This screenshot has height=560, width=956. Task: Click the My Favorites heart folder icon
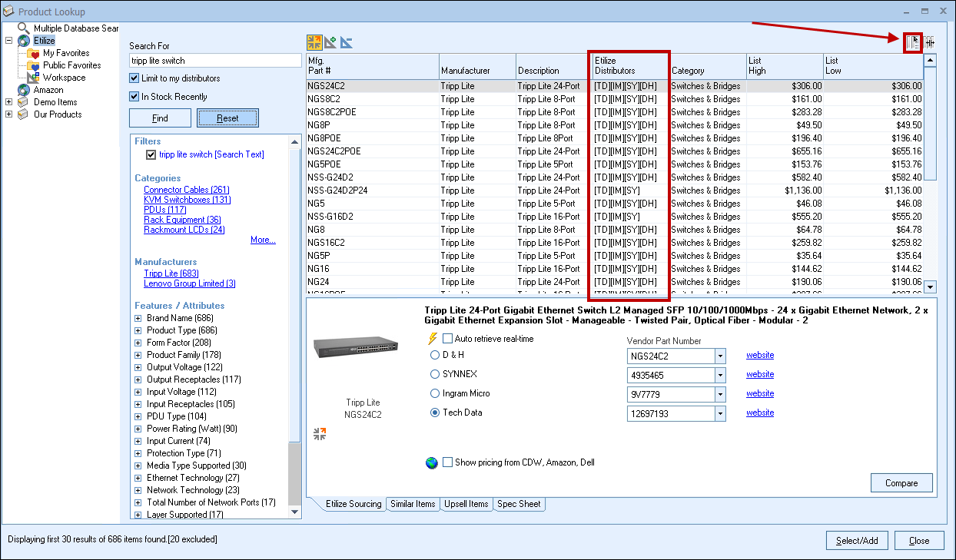[x=33, y=54]
